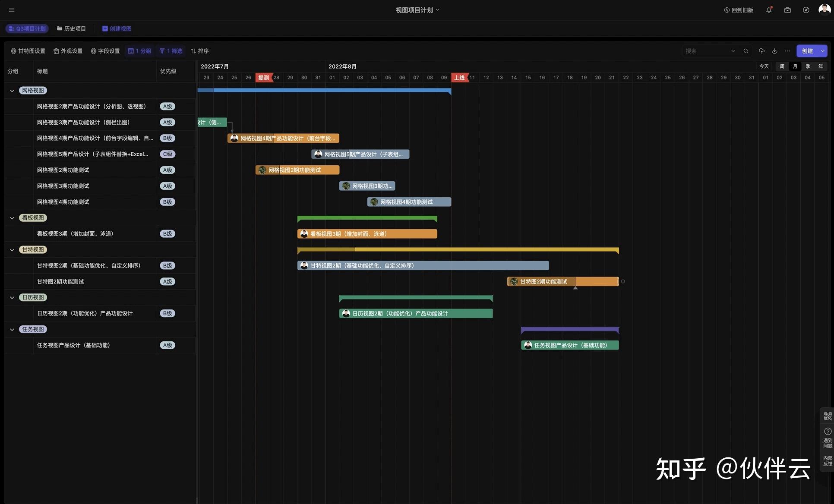
Task: Click the QR code icon
Action: [828, 416]
